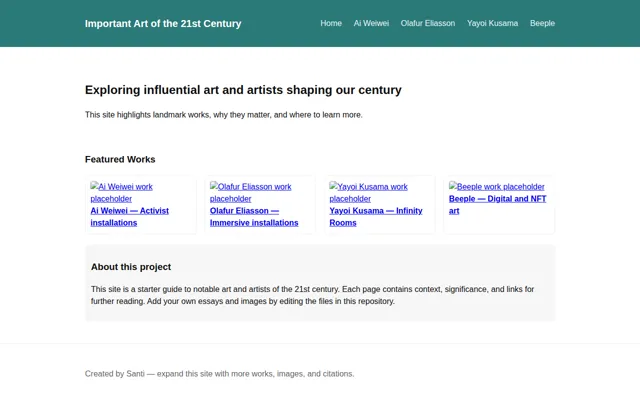Click the Olafur Eliasson work placeholder image
640x404 pixels.
click(x=251, y=193)
